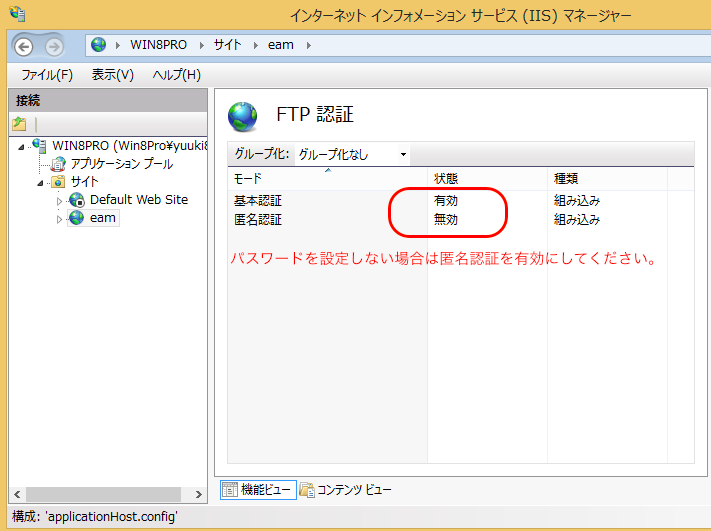Screen dimensions: 711x531
Task: Click arrow after WIN8PRO in breadcrumb
Action: pos(201,45)
